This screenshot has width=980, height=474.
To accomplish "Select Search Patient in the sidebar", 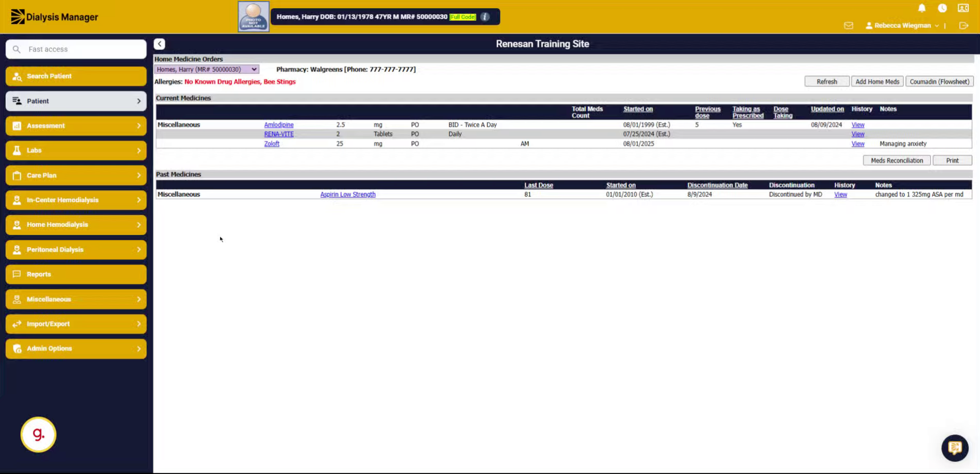I will 76,76.
